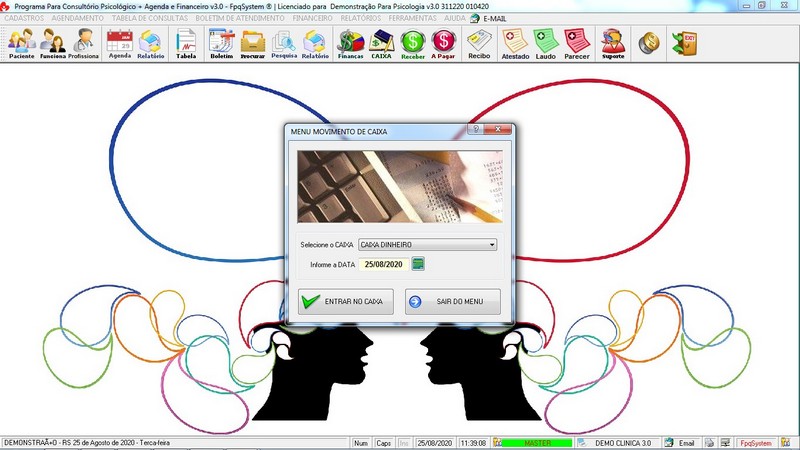Image resolution: width=800 pixels, height=450 pixels.
Task: Click the SAIR DO MENU button
Action: tap(453, 302)
